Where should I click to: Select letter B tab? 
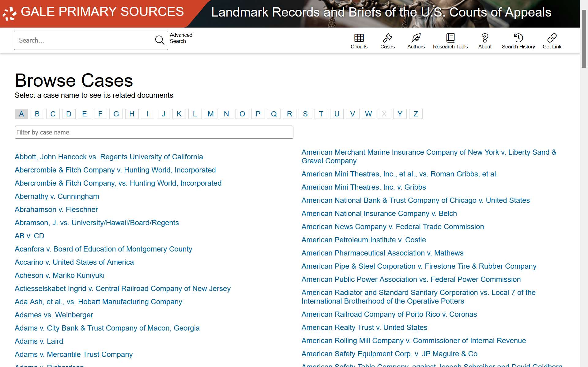[37, 114]
